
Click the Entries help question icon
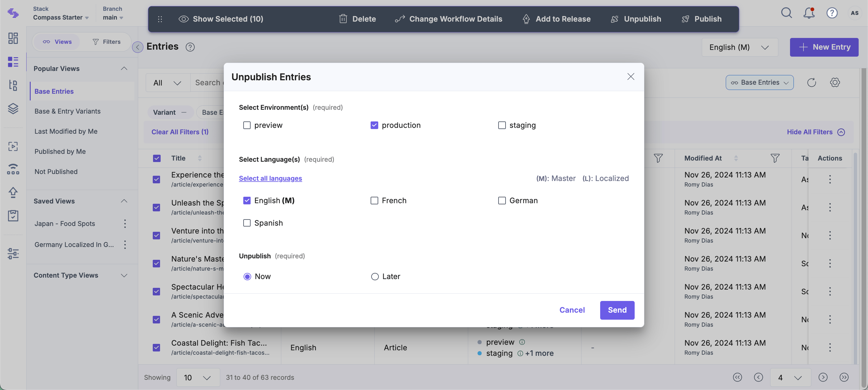click(190, 47)
